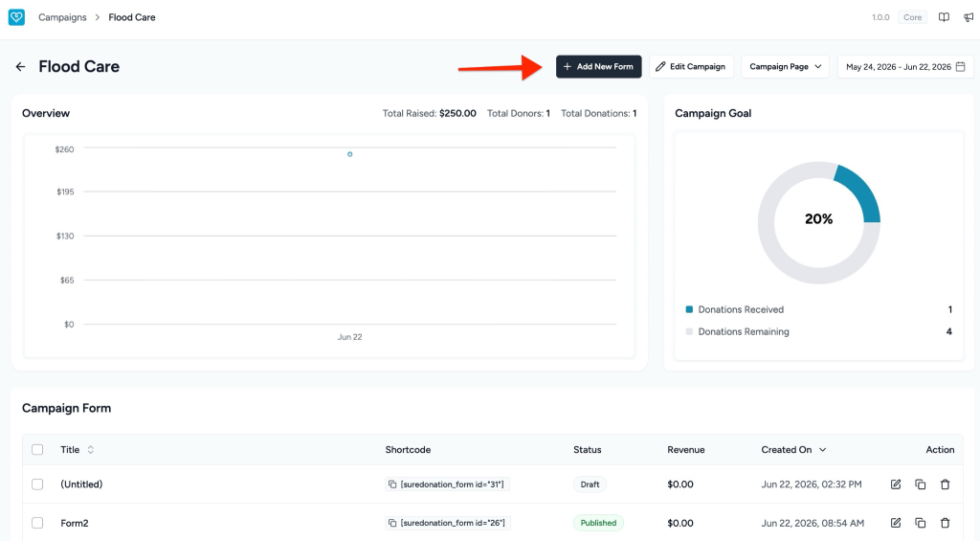Open the announcements megaphone icon
The height and width of the screenshot is (541, 980).
[x=969, y=17]
